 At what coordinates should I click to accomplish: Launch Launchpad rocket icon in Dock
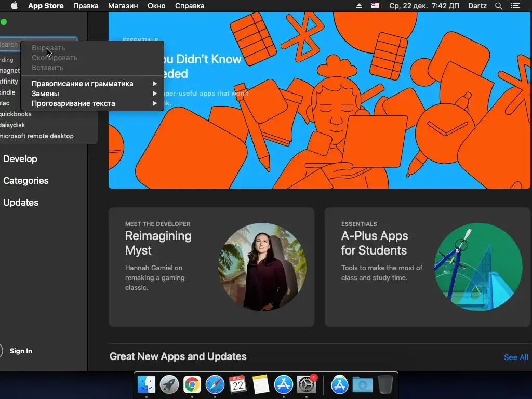click(x=169, y=385)
